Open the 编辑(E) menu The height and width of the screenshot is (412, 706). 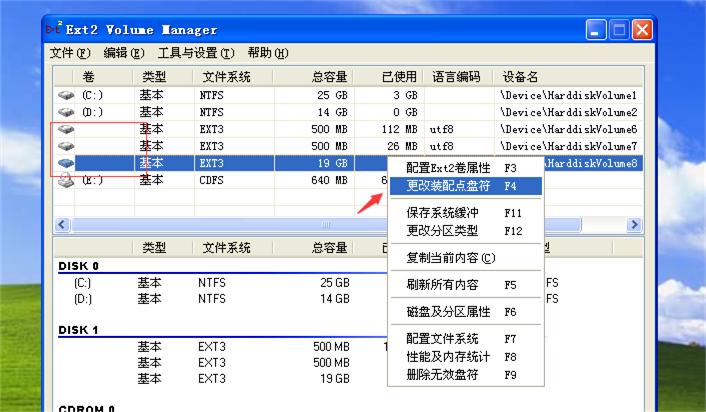tap(124, 53)
